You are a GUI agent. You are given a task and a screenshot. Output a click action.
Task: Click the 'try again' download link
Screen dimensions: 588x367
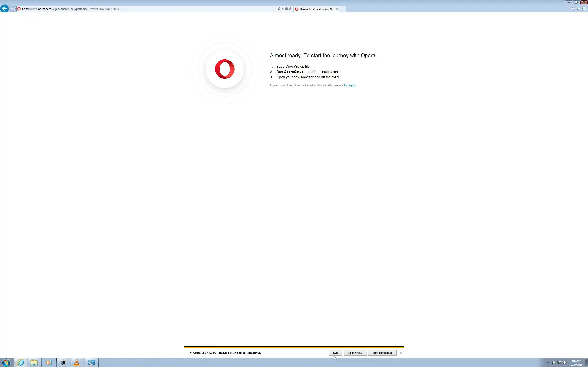(x=350, y=85)
